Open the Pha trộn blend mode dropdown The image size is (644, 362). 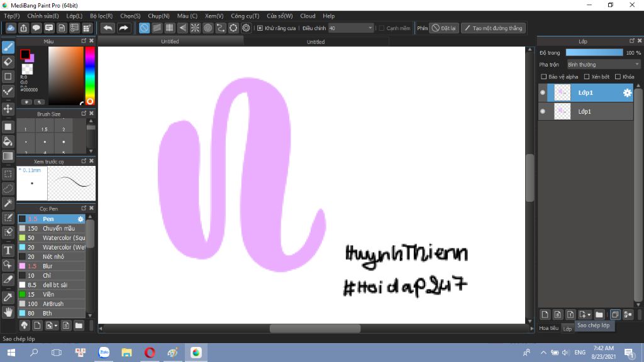click(603, 65)
